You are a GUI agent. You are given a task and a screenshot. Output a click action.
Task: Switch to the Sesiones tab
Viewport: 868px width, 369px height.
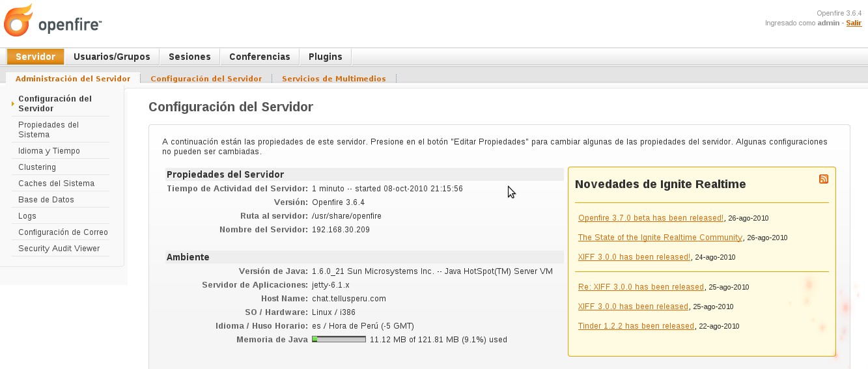click(189, 57)
